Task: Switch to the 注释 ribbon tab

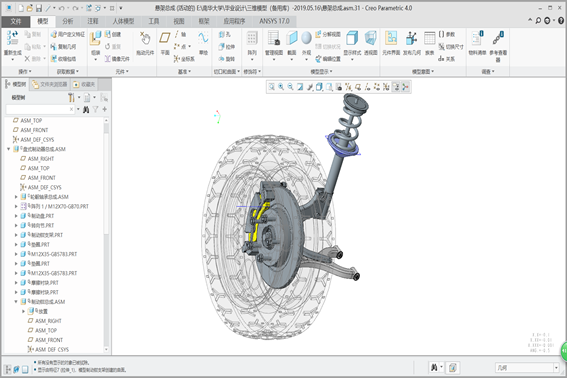Action: (x=93, y=21)
